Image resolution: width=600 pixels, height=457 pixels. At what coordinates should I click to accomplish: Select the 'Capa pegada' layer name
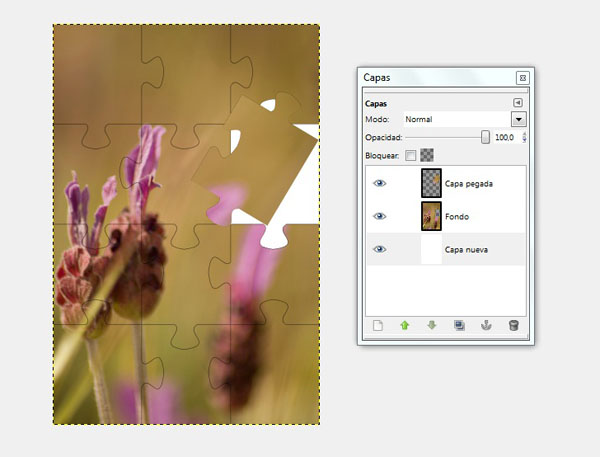[x=468, y=184]
